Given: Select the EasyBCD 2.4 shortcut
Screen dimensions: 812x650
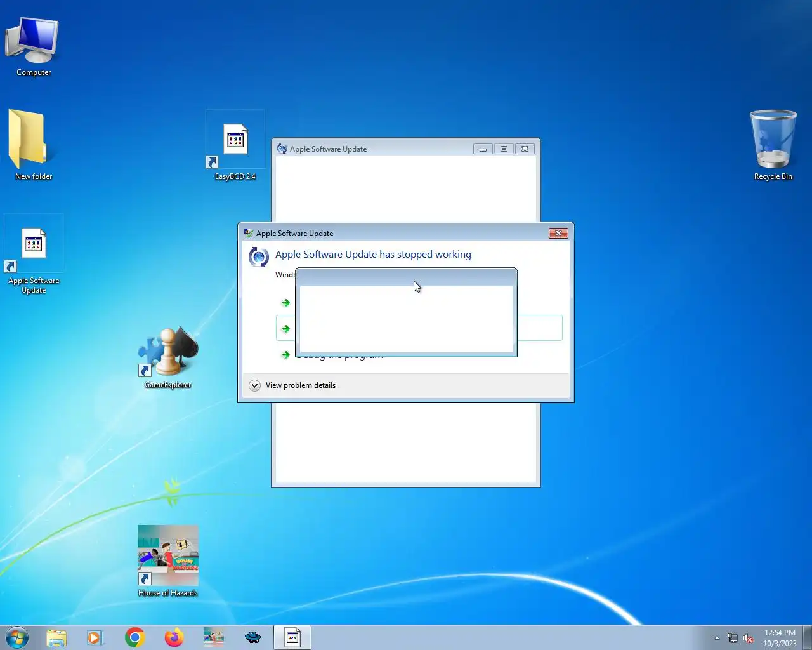Looking at the screenshot, I should pyautogui.click(x=235, y=146).
